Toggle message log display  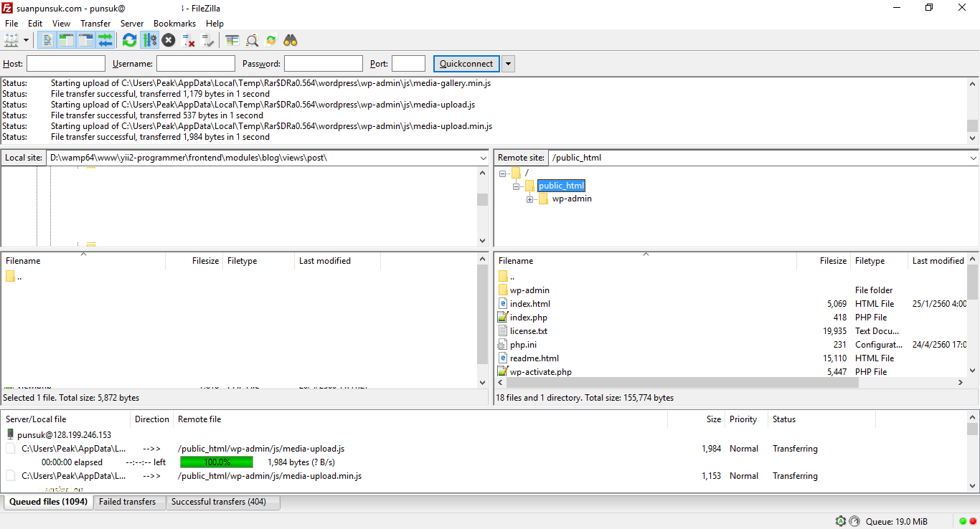tap(47, 40)
